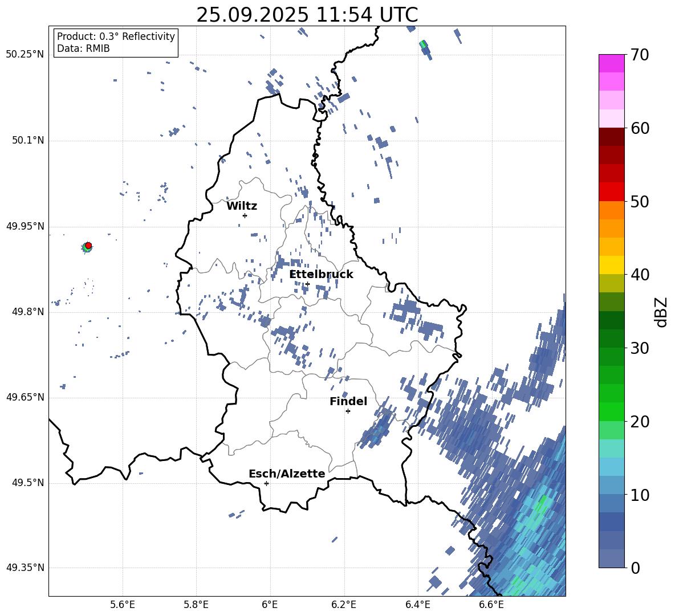The height and width of the screenshot is (616, 675).
Task: Click the 5.8°E longitude label
Action: click(x=196, y=605)
